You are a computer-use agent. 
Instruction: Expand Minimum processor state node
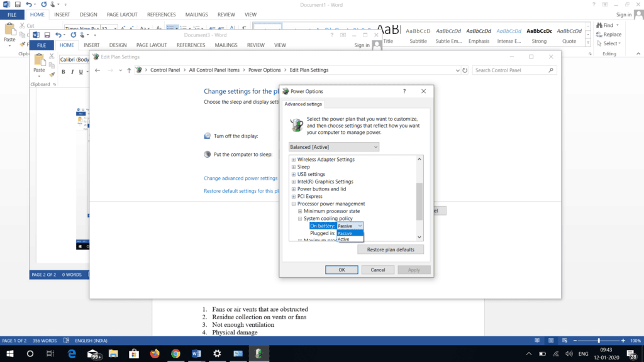tap(300, 211)
